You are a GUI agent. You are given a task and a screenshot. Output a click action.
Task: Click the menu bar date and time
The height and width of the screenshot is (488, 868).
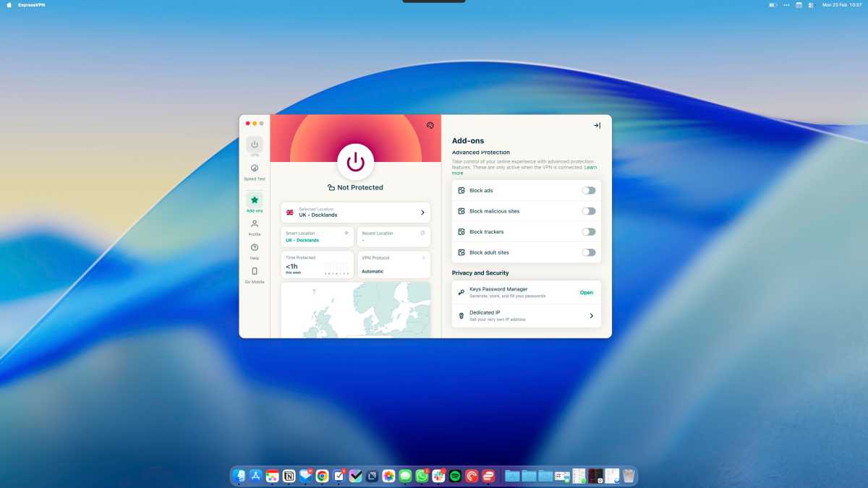pyautogui.click(x=842, y=4)
